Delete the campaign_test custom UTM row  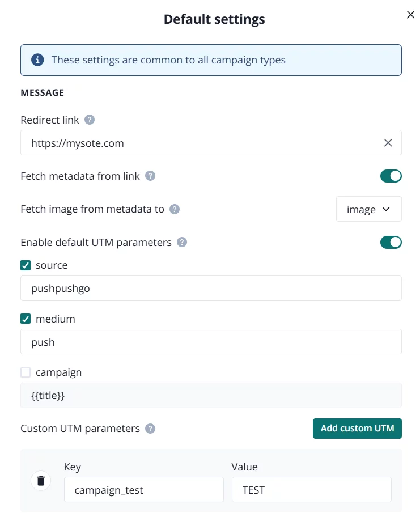[x=40, y=480]
